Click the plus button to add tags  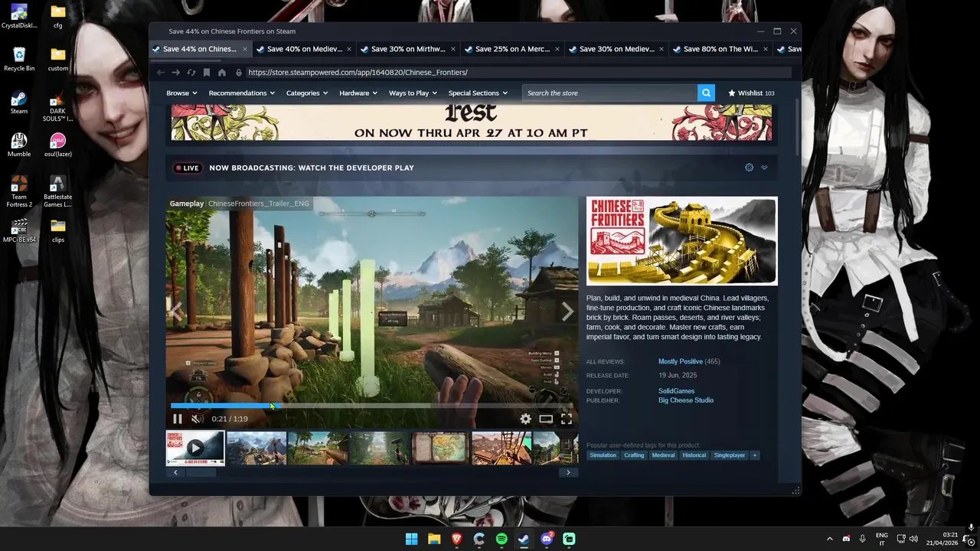click(754, 455)
